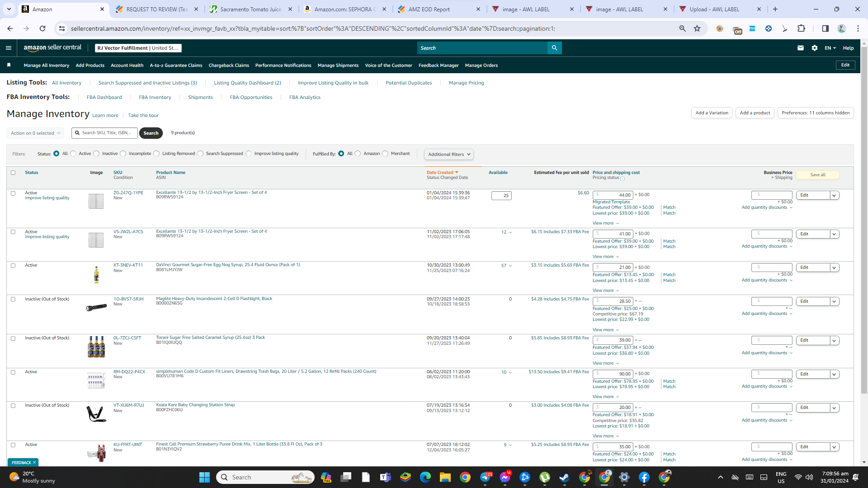The height and width of the screenshot is (488, 868).
Task: Expand View more for DaVinci Egg Nog Syrup
Action: pyautogui.click(x=605, y=291)
